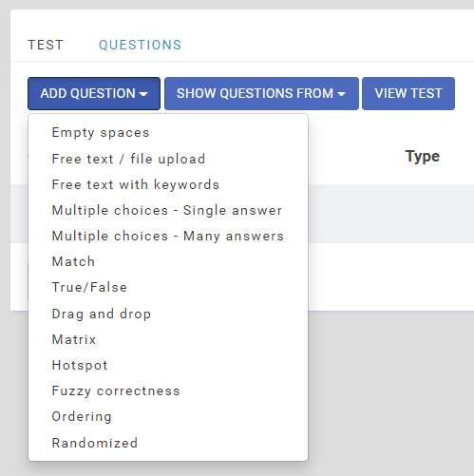474x476 pixels.
Task: Select Free text with keywords
Action: [168, 184]
